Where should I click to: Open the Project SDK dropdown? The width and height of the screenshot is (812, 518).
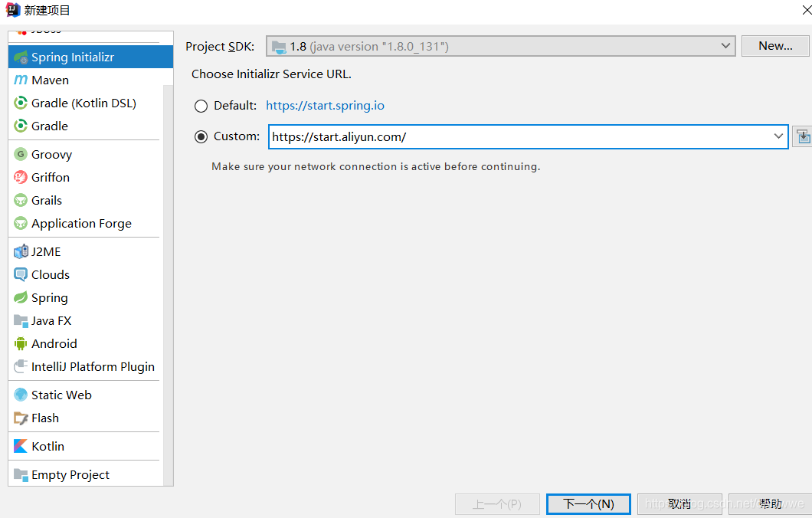725,45
